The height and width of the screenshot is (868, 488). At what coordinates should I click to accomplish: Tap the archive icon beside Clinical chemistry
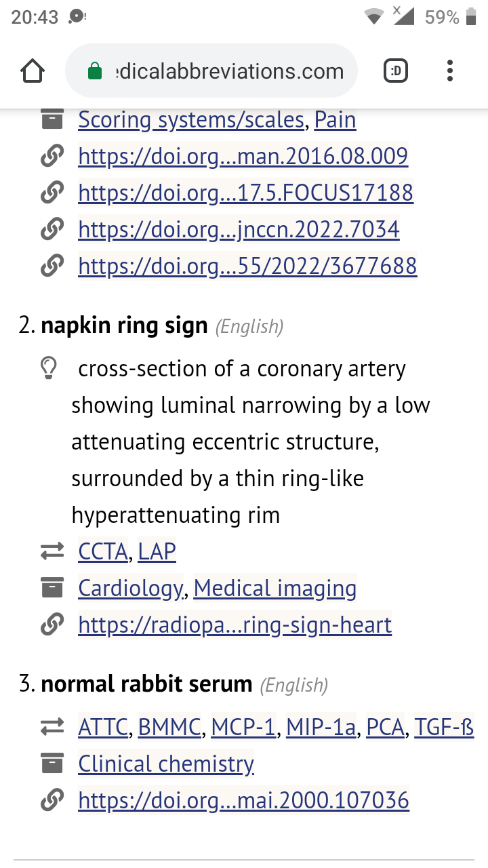(x=52, y=764)
